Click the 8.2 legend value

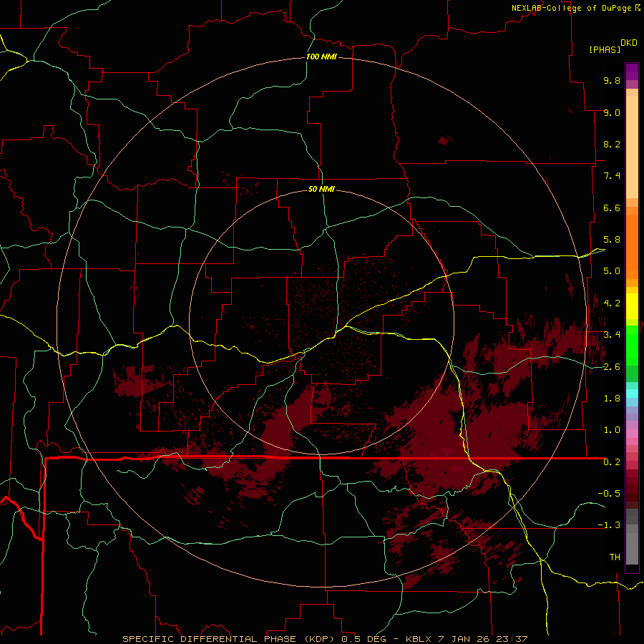(612, 144)
